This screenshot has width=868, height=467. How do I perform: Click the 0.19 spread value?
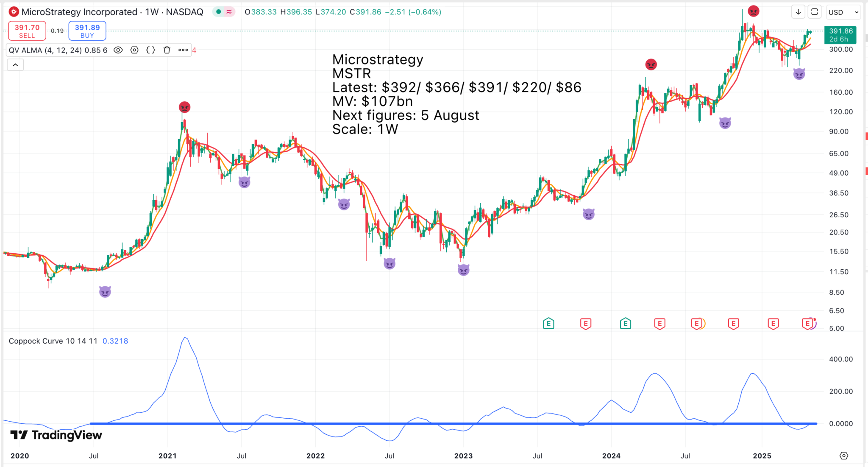coord(57,31)
